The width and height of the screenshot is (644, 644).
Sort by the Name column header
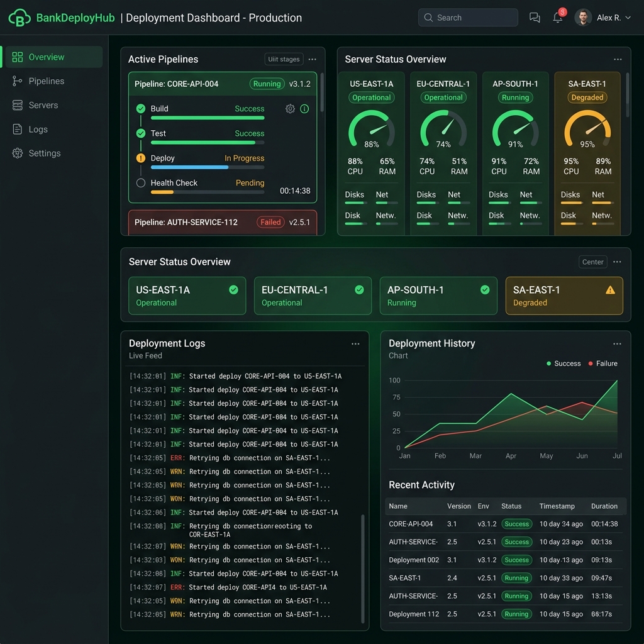pos(398,506)
